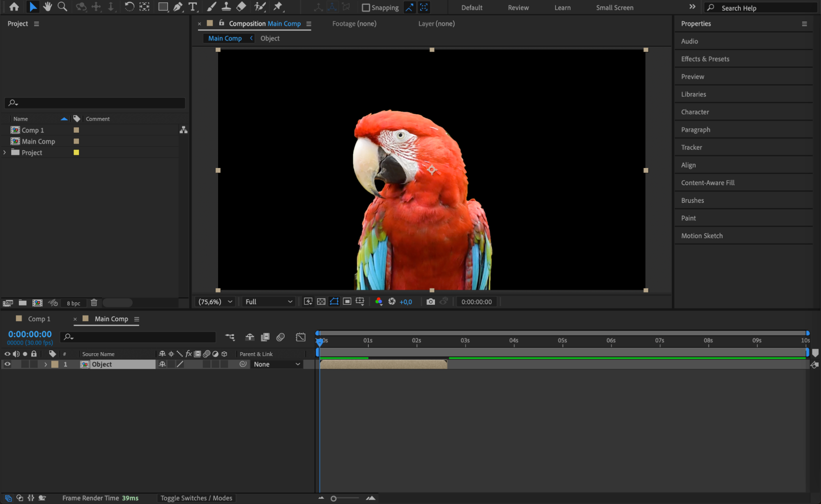The image size is (821, 504).
Task: Hide the Object layer with eye icon
Action: pyautogui.click(x=7, y=364)
